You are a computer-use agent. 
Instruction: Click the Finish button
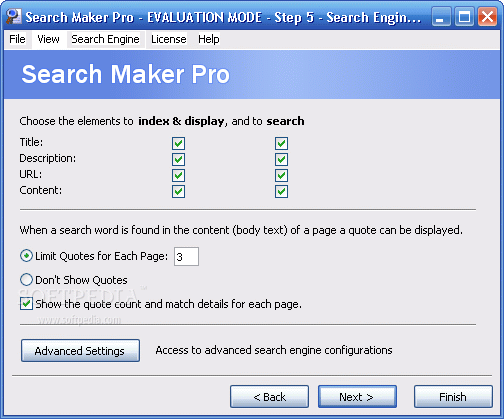click(x=453, y=397)
